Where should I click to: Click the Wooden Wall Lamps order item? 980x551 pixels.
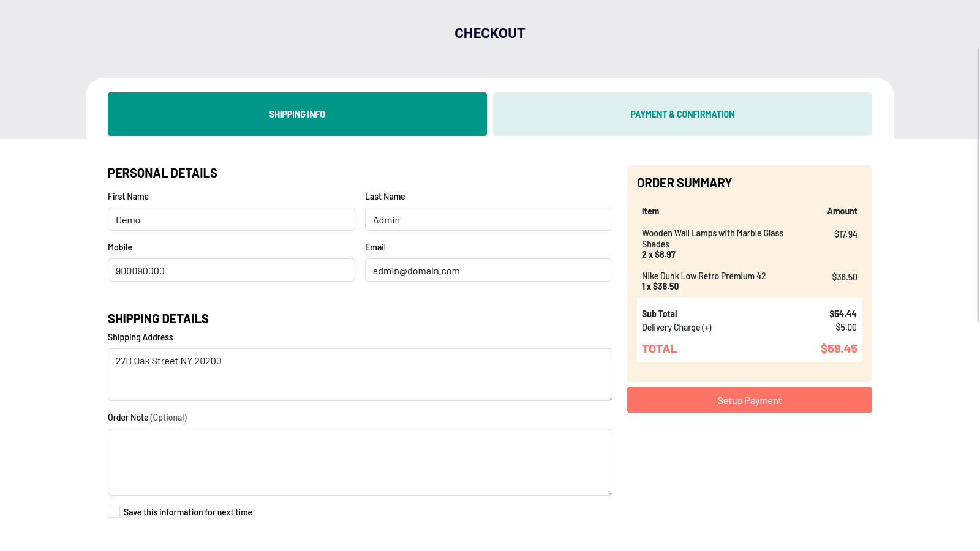(x=712, y=244)
